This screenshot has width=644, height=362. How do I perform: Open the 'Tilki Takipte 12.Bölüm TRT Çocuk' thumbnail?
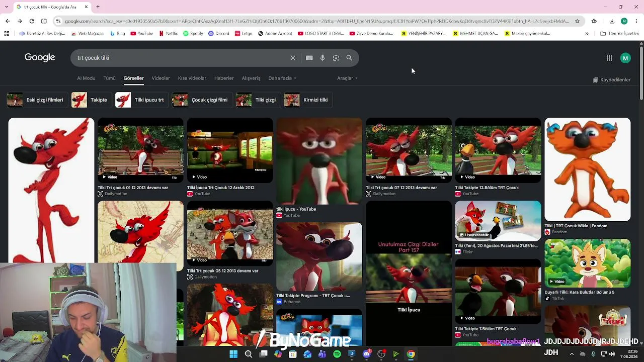click(498, 150)
